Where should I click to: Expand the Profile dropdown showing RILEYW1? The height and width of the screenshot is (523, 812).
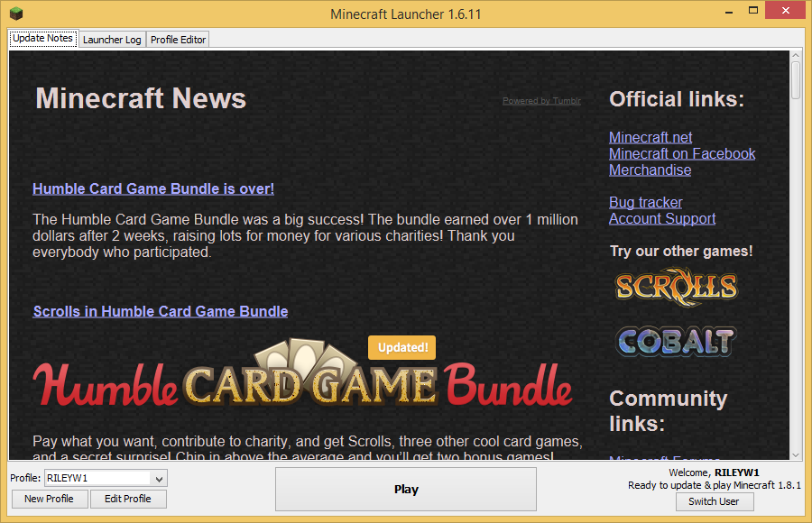click(106, 479)
